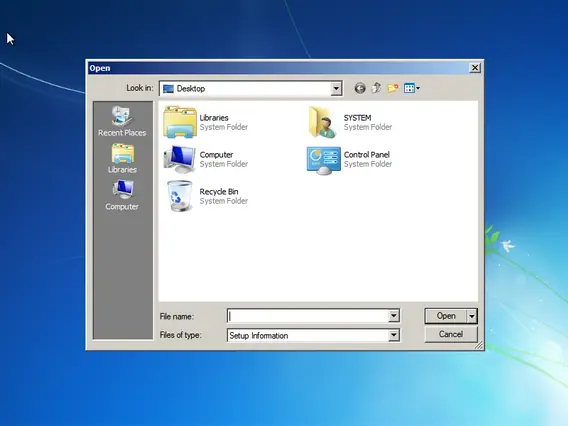
Task: Open the arrow beside the Open button
Action: pos(472,316)
